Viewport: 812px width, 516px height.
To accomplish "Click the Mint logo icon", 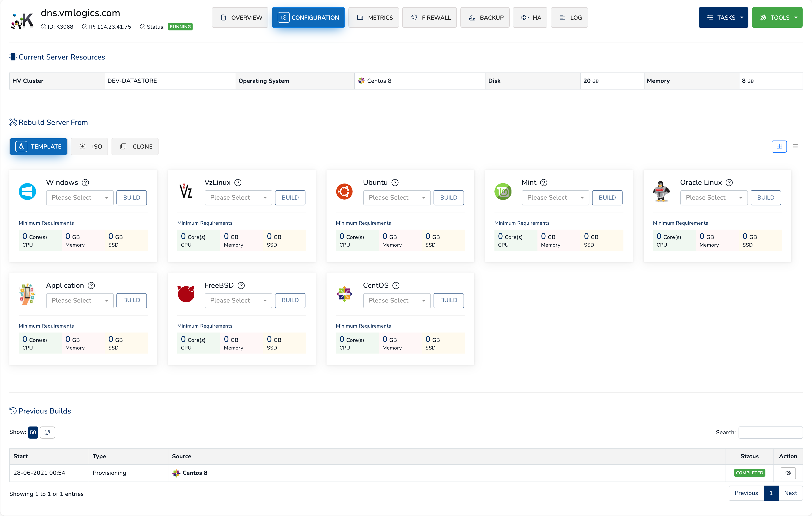I will (503, 192).
